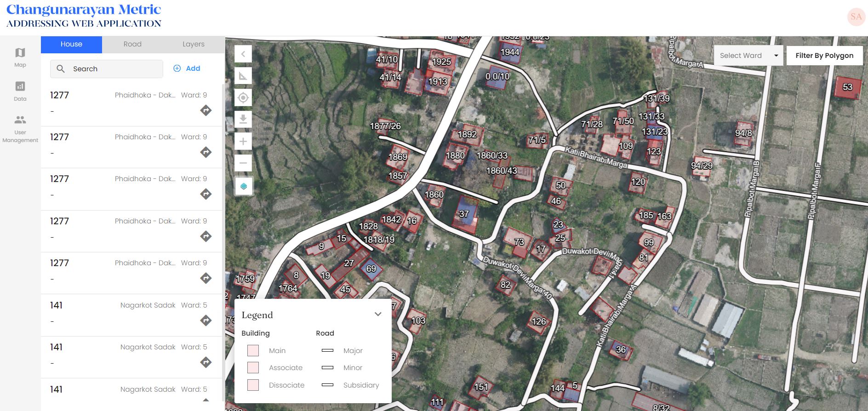The width and height of the screenshot is (868, 411).
Task: Open User Management from sidebar
Action: [x=20, y=129]
